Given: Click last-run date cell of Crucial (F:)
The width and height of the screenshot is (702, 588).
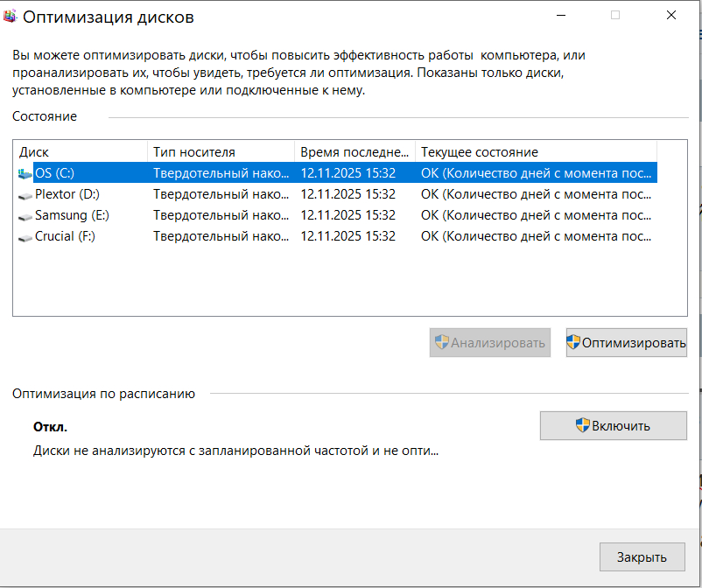Looking at the screenshot, I should click(347, 236).
